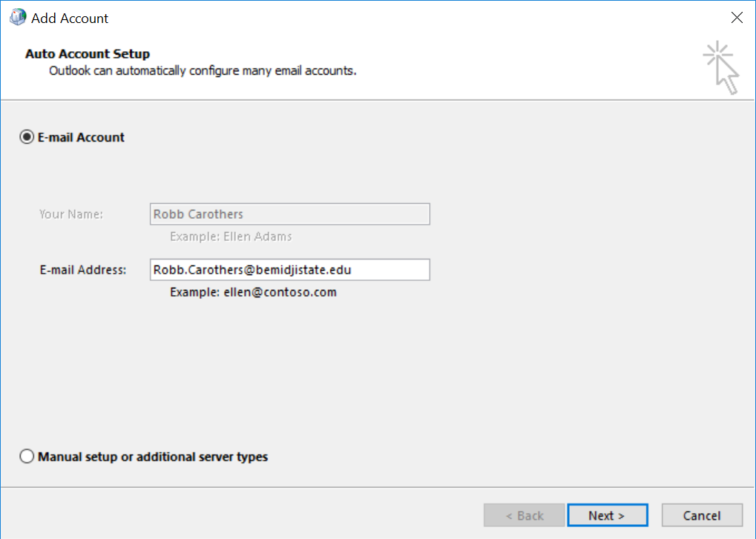Click the 'Example: ellen@contoso.com' hint text
The image size is (756, 539).
point(253,292)
